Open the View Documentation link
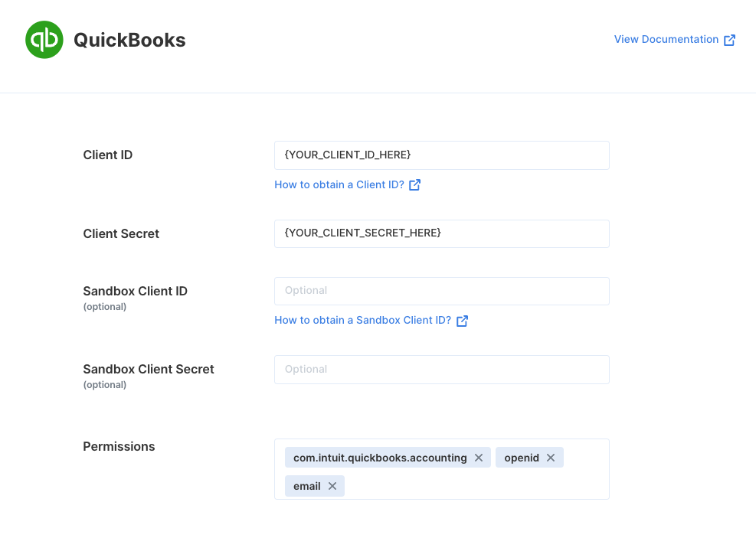This screenshot has width=756, height=538. (666, 40)
